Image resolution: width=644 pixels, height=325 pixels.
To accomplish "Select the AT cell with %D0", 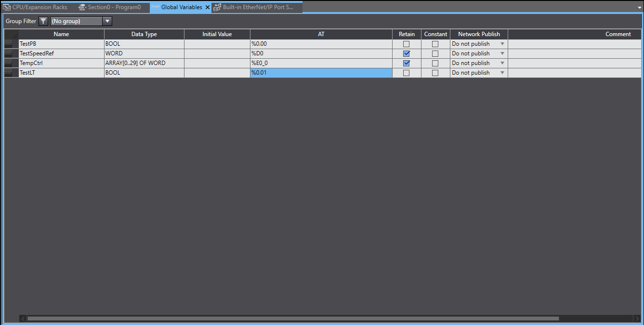I will [x=321, y=53].
